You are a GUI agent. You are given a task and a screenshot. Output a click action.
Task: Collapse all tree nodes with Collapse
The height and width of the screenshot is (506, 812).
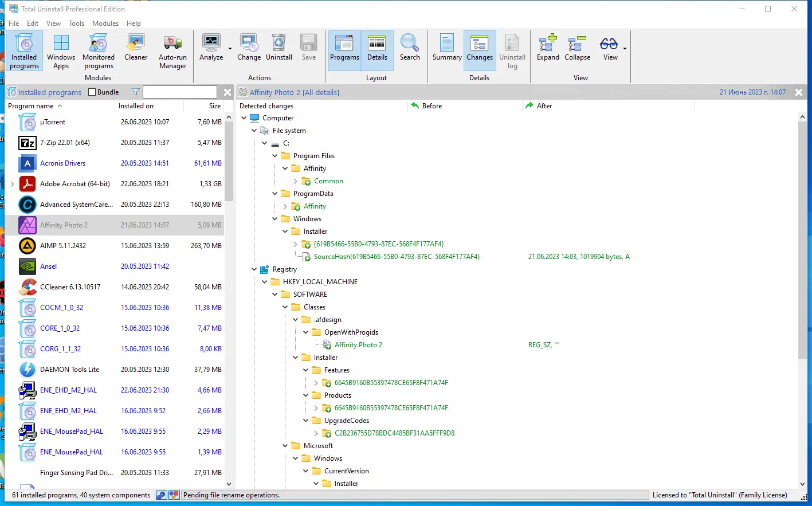click(577, 47)
